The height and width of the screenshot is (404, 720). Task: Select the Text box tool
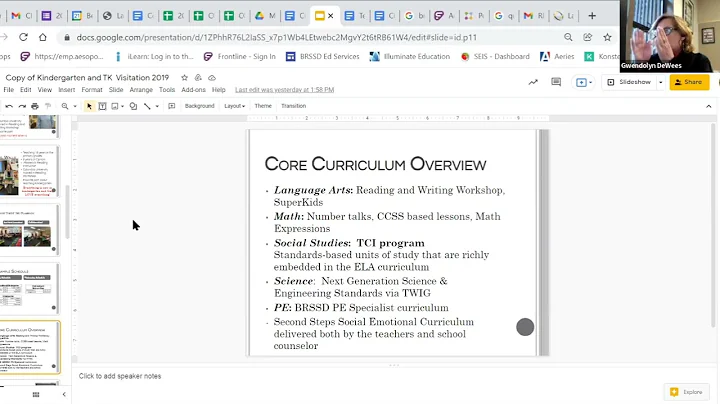(x=102, y=106)
